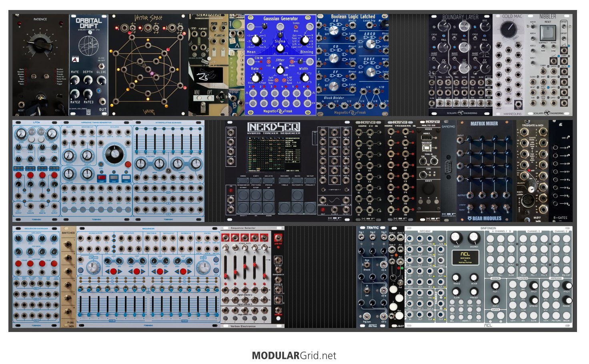589x364 pixels.
Task: Click the Sinfonion MENU button
Action: 452,303
